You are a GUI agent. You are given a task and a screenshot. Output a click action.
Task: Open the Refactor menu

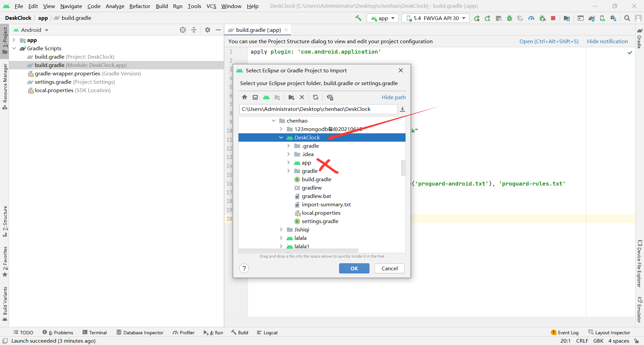click(140, 6)
